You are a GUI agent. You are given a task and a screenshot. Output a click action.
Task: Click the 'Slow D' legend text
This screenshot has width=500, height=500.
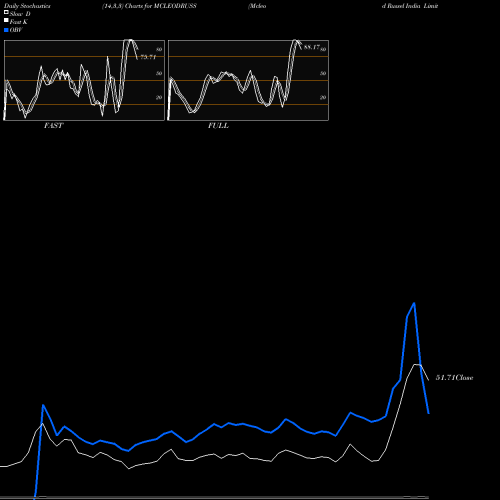(20, 14)
